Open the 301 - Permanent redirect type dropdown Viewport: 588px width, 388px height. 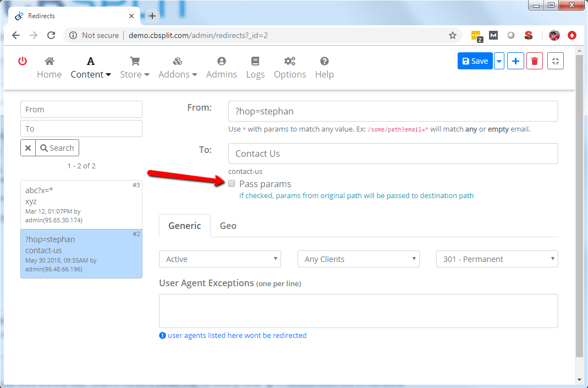coord(497,259)
